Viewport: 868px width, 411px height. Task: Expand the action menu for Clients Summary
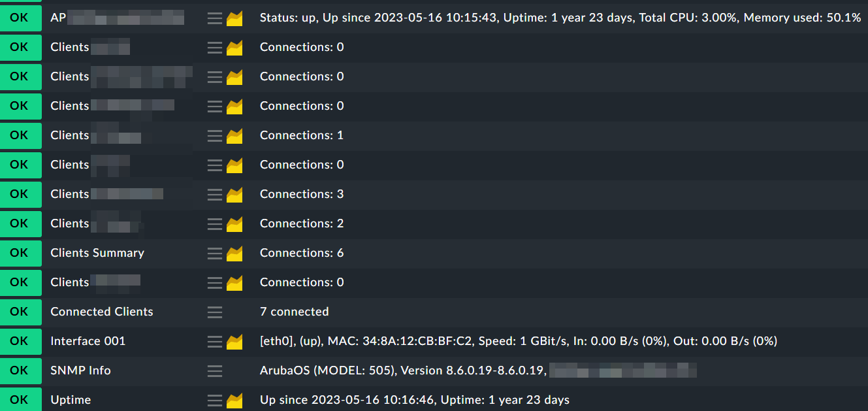[215, 253]
